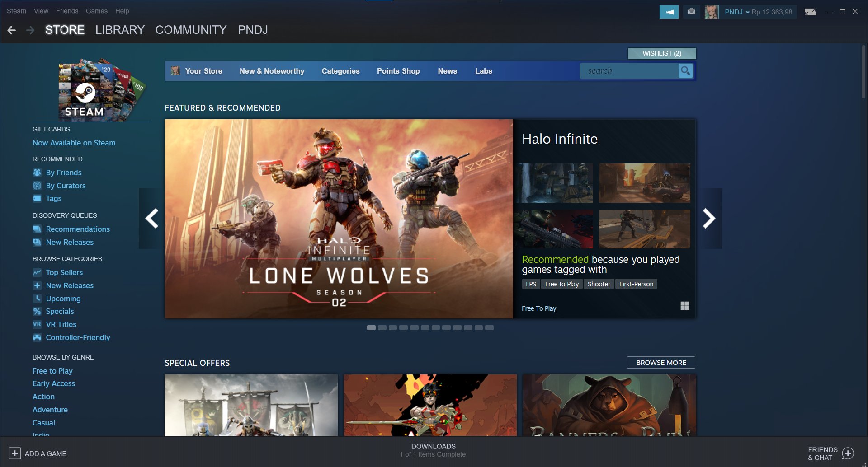Click the search magnifier button
Viewport: 868px width, 467px height.
[685, 71]
